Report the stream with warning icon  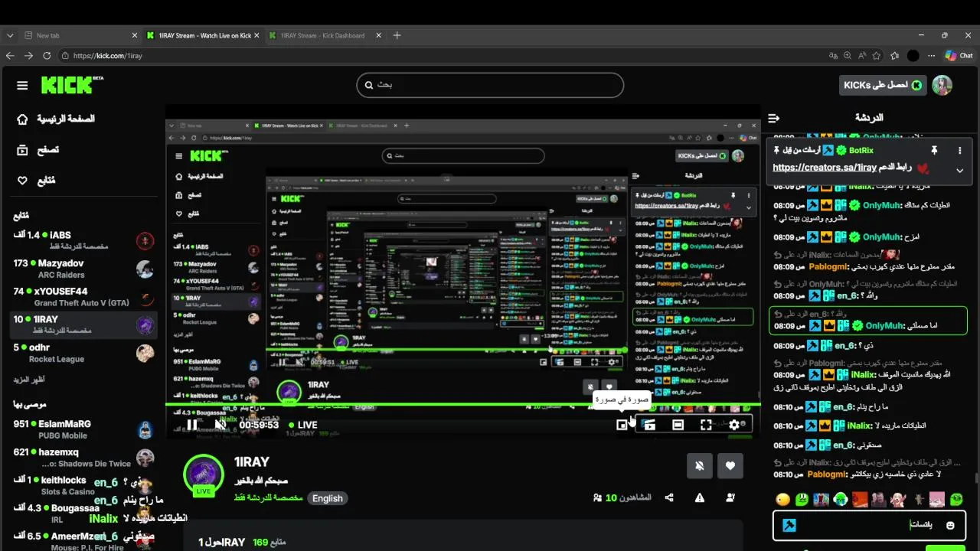(700, 497)
